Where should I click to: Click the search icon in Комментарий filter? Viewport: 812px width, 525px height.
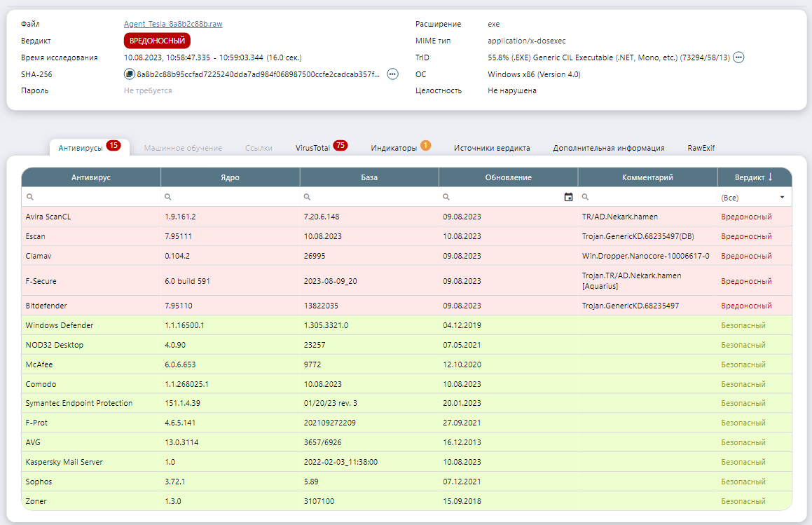pos(586,198)
